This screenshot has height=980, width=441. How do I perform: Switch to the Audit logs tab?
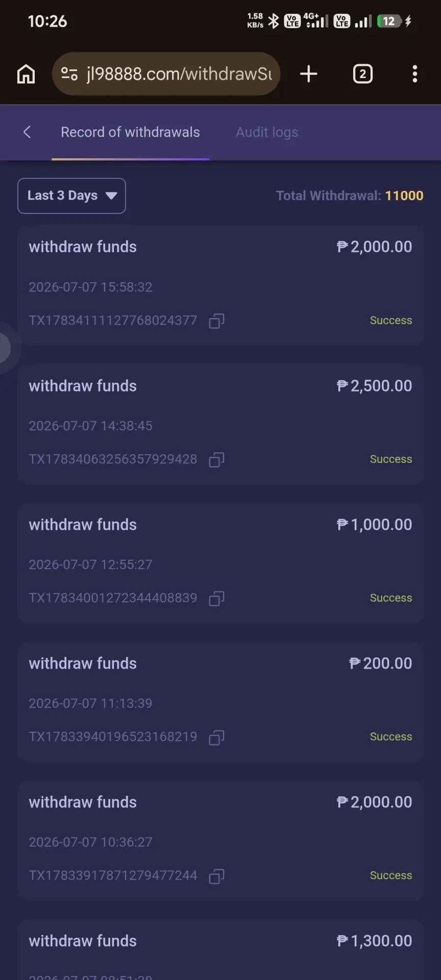tap(267, 132)
